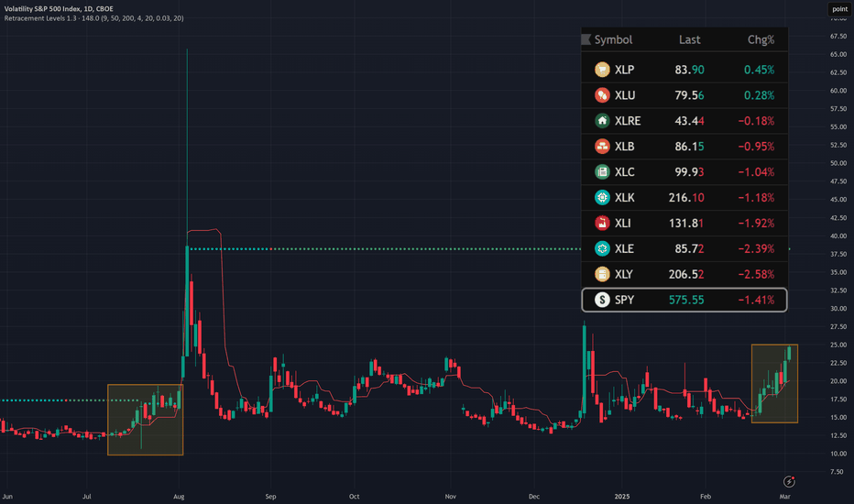Click the SPY last price 575.55
Viewport: 854px width, 504px height.
click(x=686, y=301)
